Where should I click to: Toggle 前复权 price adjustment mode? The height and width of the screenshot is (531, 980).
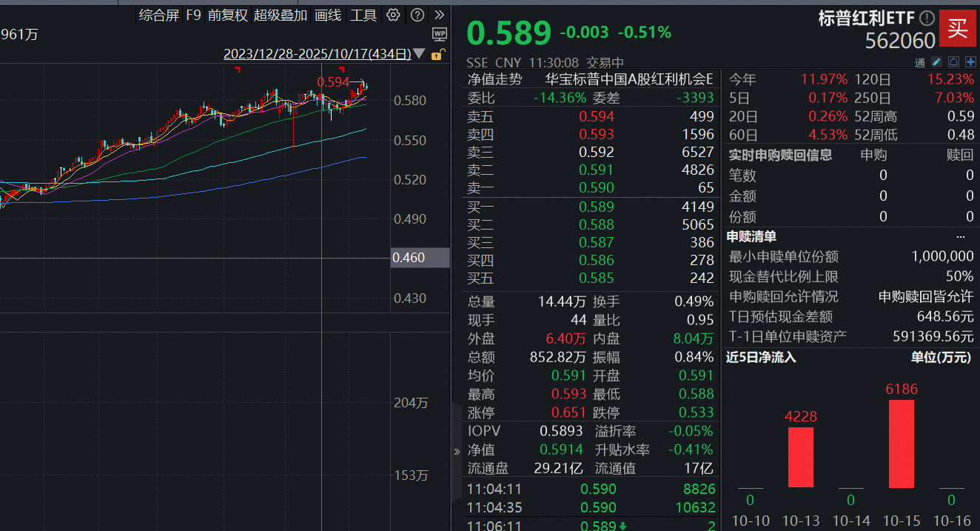(227, 15)
